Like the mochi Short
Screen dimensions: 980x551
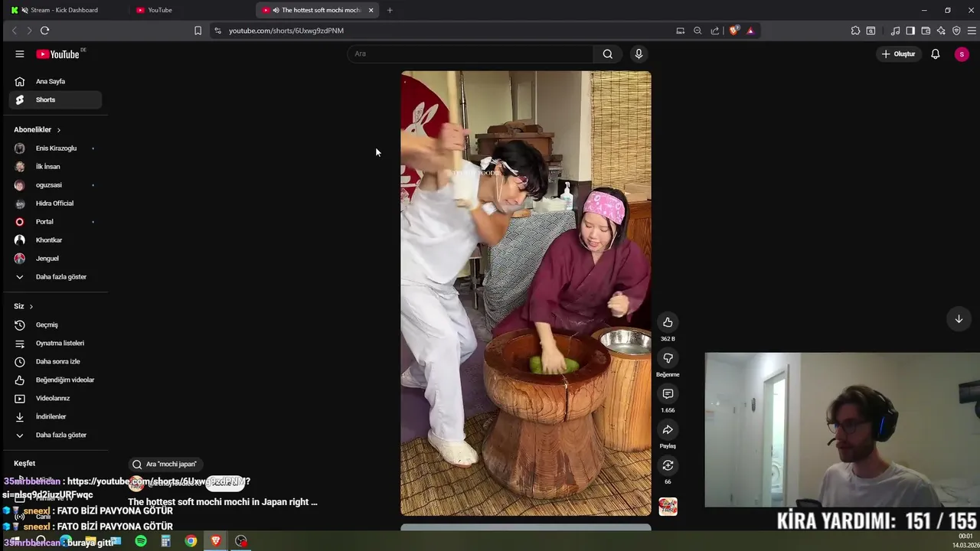668,322
